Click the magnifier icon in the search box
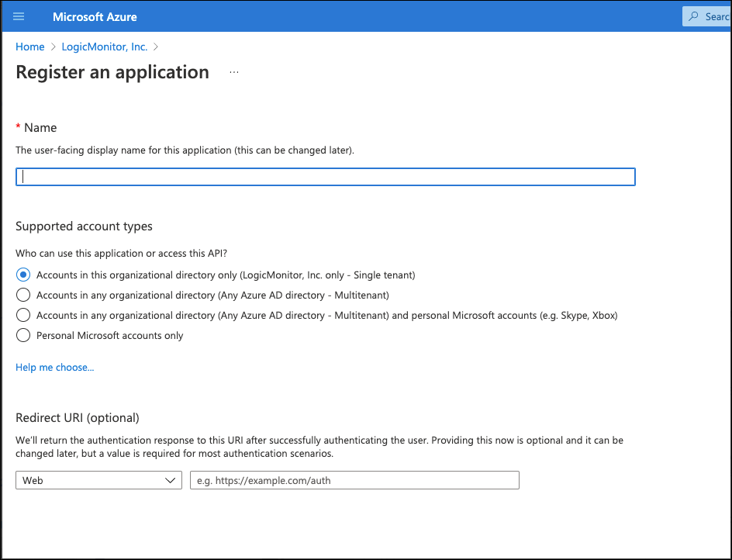Screen dimensions: 732x560 click(x=694, y=16)
